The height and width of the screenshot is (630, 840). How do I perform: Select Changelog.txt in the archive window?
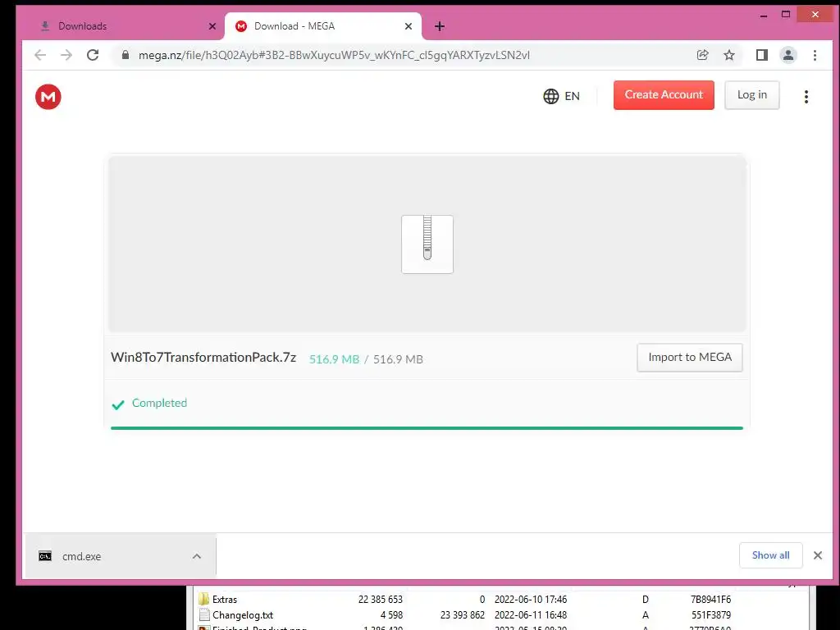coord(243,615)
